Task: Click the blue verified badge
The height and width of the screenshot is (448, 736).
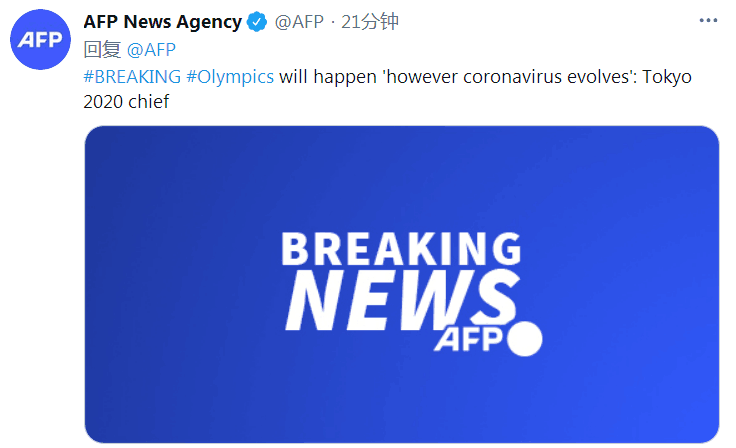Action: [257, 22]
